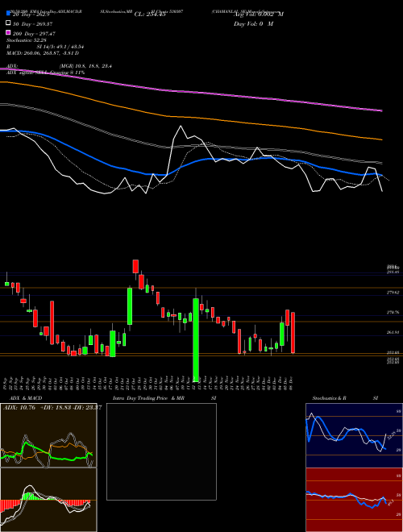Screen dimensions: 403x532
Task: Open the red RSI chart panel
Action: (x=355, y=500)
